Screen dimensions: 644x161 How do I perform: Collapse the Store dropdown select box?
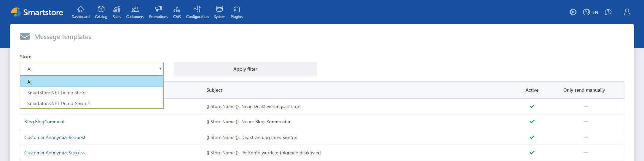(x=92, y=69)
